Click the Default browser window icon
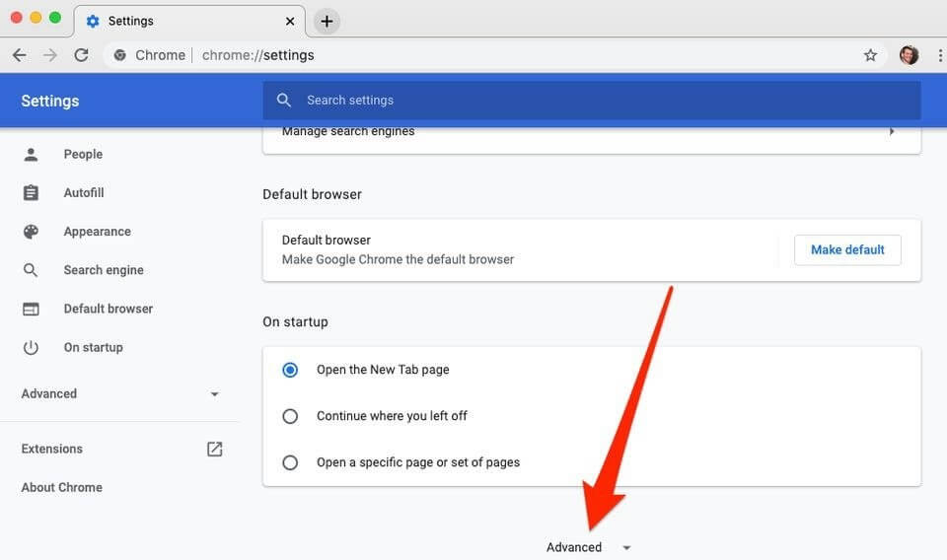Image resolution: width=947 pixels, height=560 pixels. (x=31, y=309)
